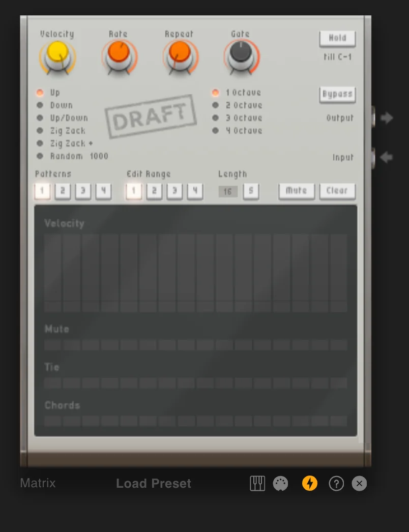
Task: Enable Bypass mode
Action: pos(337,94)
